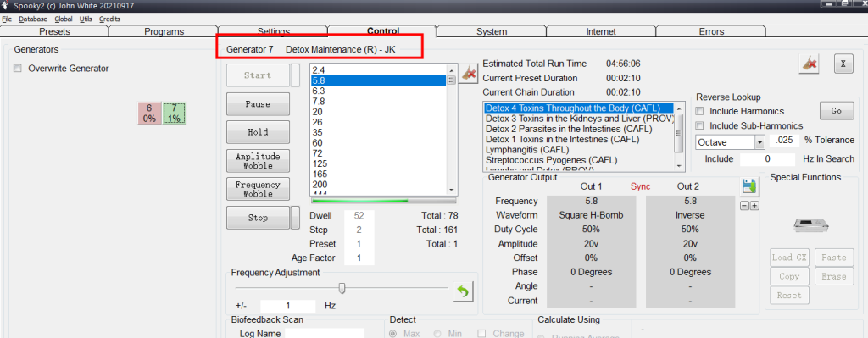Select generator 7 green box

click(174, 114)
